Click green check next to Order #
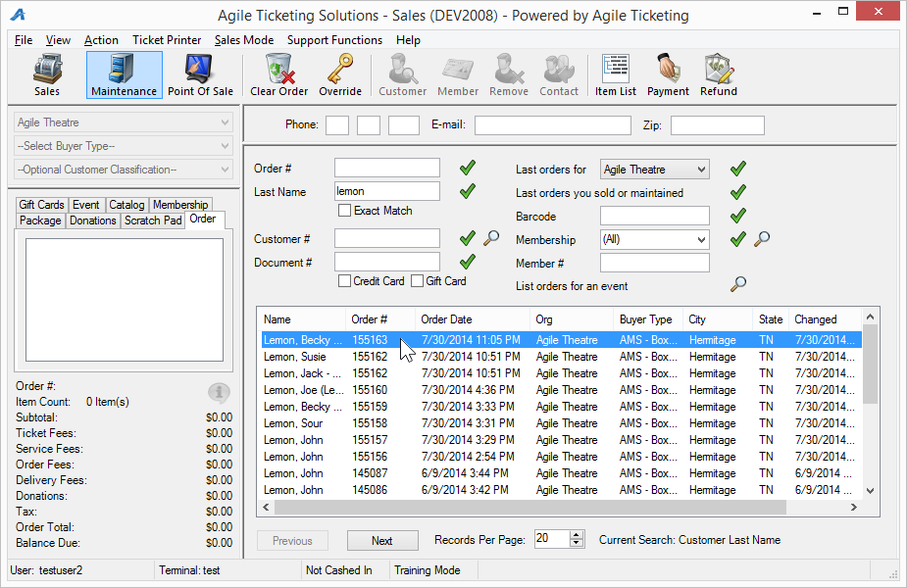The width and height of the screenshot is (907, 588). (x=468, y=168)
